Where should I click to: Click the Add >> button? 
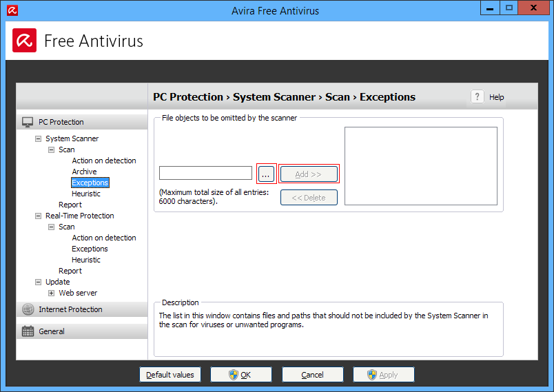[309, 174]
